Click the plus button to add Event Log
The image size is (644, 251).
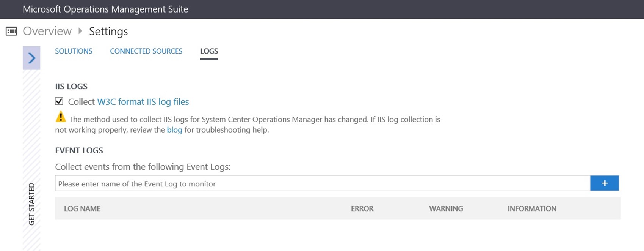coord(605,183)
